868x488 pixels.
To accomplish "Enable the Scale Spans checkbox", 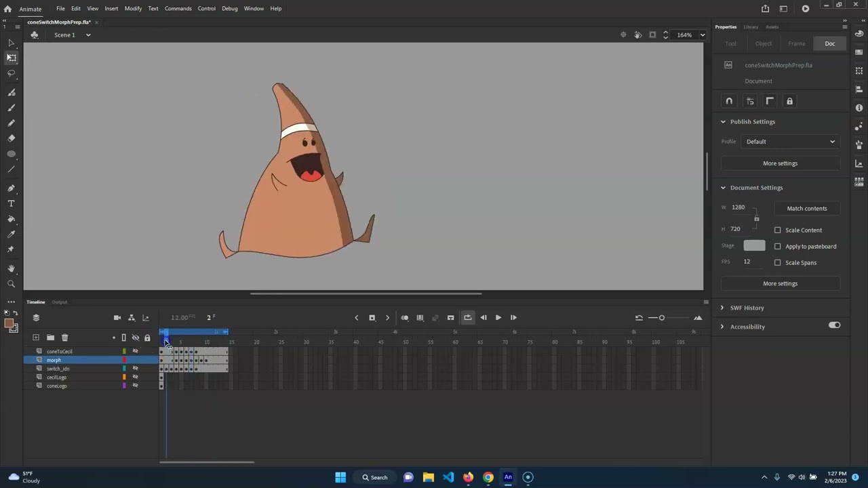I will [x=778, y=262].
